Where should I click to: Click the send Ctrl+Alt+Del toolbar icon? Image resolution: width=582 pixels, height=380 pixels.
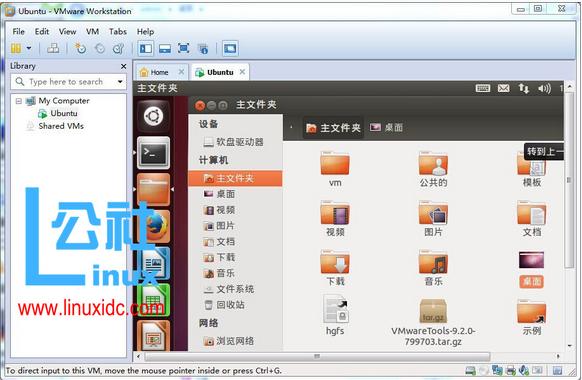tap(53, 48)
